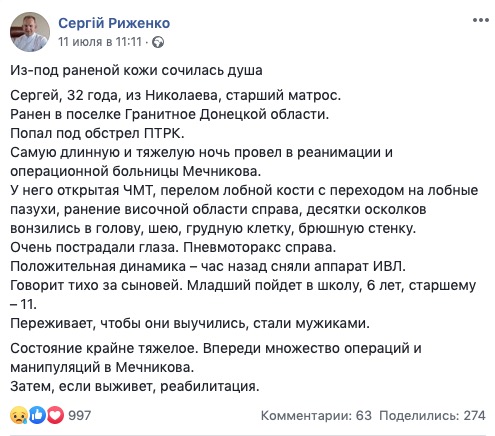Click the line starting Ранен в поселке Гранитное

170,115
